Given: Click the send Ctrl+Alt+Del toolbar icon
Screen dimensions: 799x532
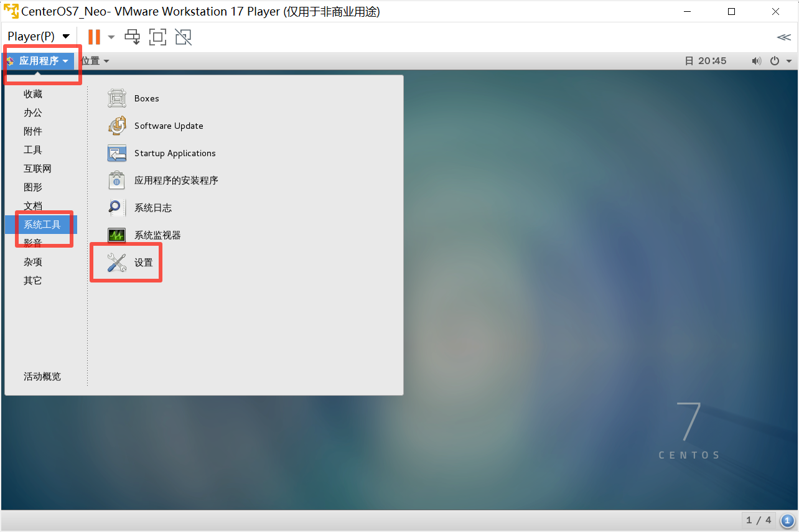Looking at the screenshot, I should point(133,37).
